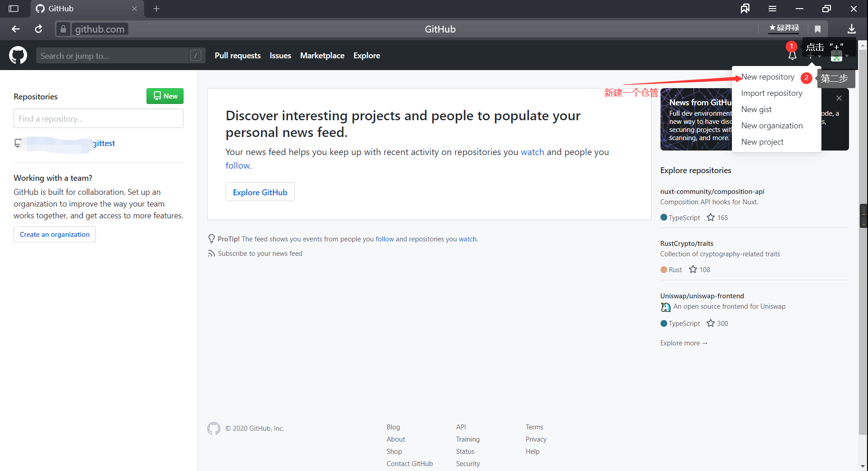868x471 pixels.
Task: Click the slash shortcut hint in search
Action: click(x=196, y=56)
